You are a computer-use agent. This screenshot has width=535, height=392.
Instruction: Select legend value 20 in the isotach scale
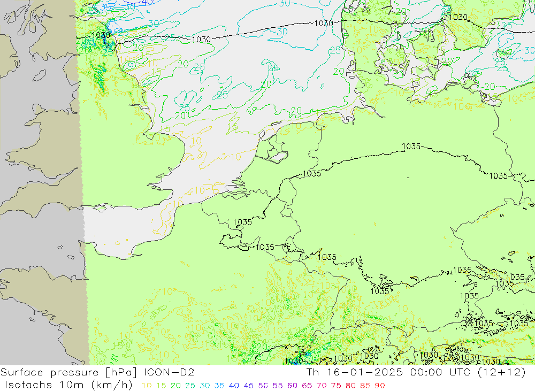(x=175, y=386)
